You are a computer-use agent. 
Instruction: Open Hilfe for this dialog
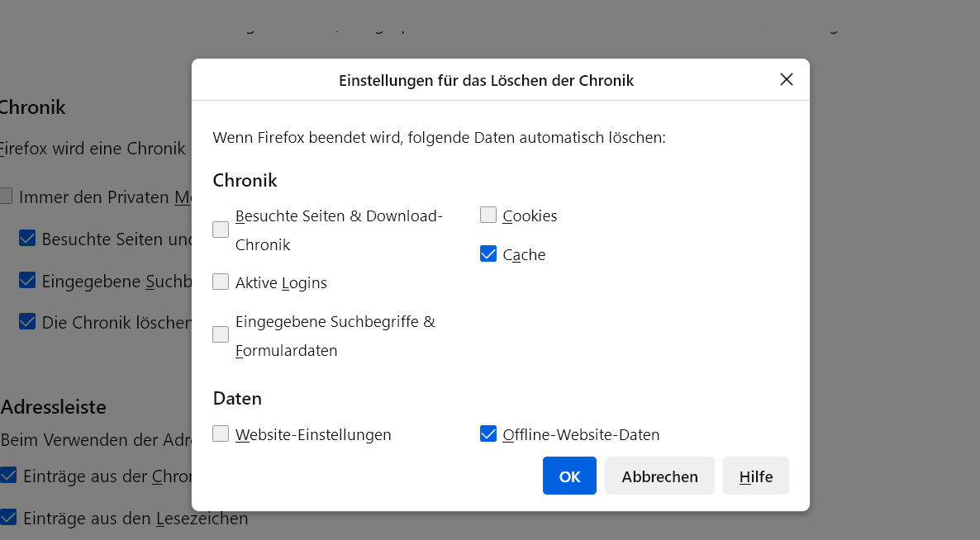click(755, 476)
